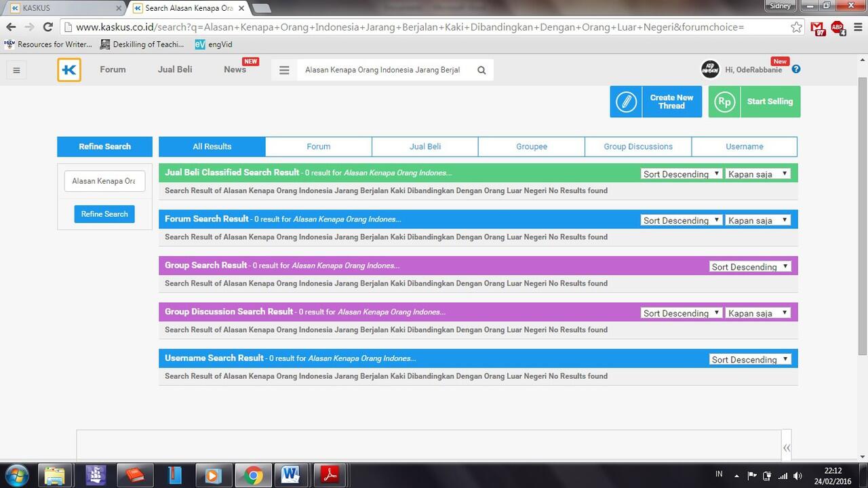
Task: Open Forum Search sort order dropdown
Action: coord(682,220)
